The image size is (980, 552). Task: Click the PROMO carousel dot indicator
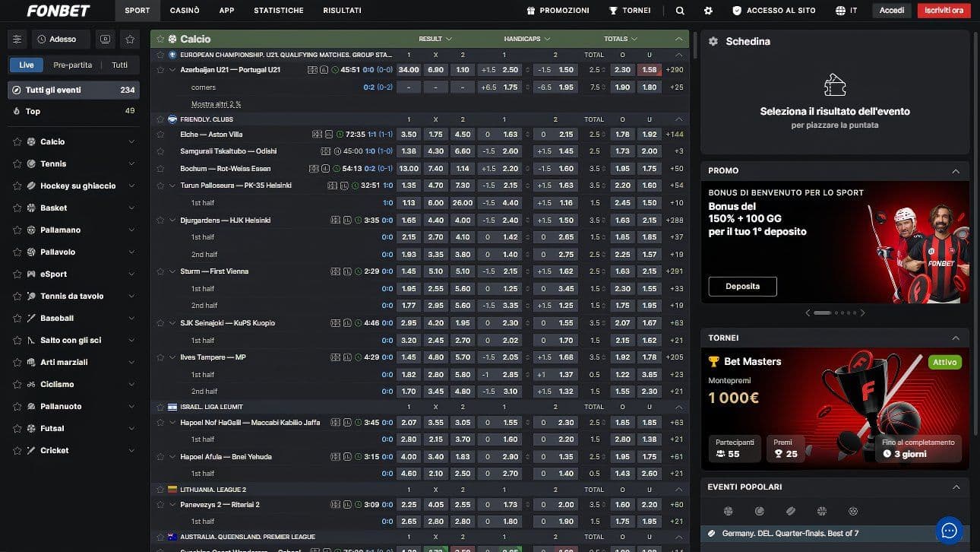(x=821, y=312)
